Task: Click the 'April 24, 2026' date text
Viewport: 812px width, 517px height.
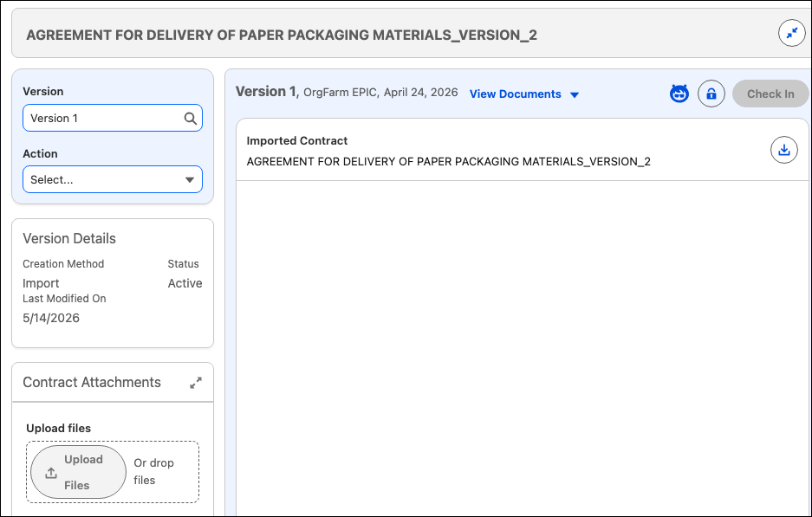Action: 420,93
